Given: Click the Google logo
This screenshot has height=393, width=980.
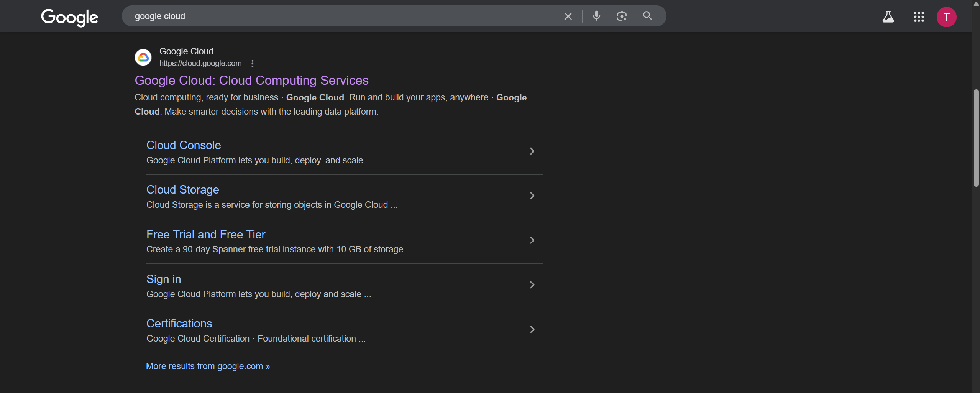Looking at the screenshot, I should [69, 17].
